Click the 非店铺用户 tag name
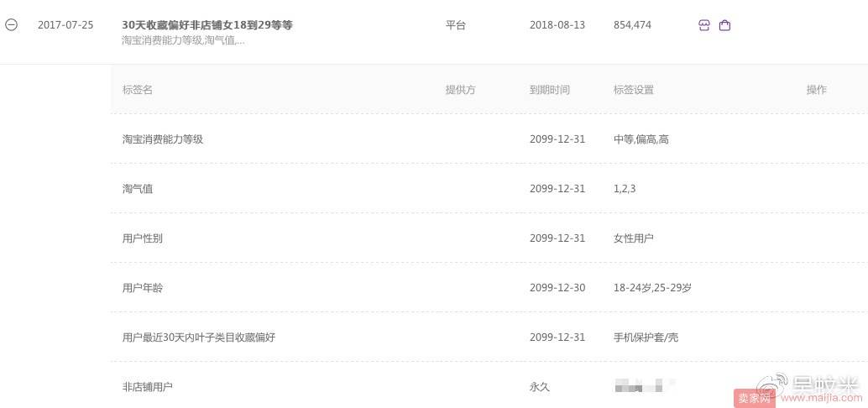 pos(147,386)
